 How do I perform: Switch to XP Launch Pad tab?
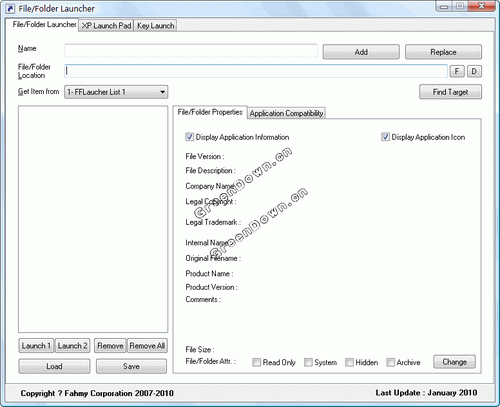pos(106,26)
